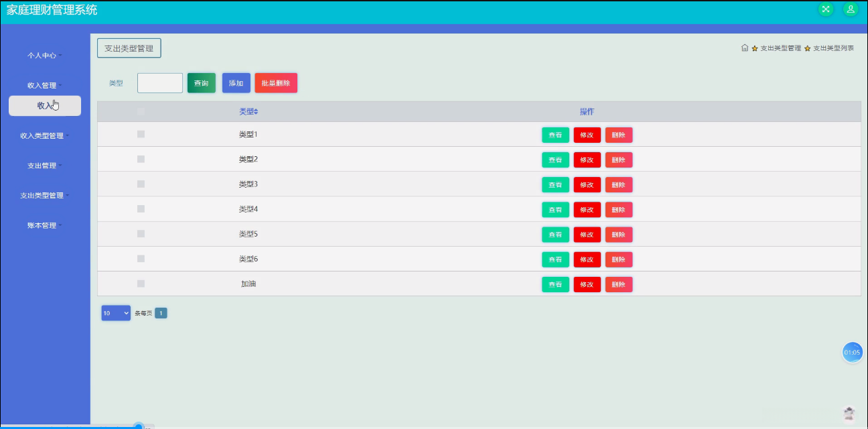Check the checkbox for 类型1 row
This screenshot has height=429, width=868.
click(x=141, y=134)
